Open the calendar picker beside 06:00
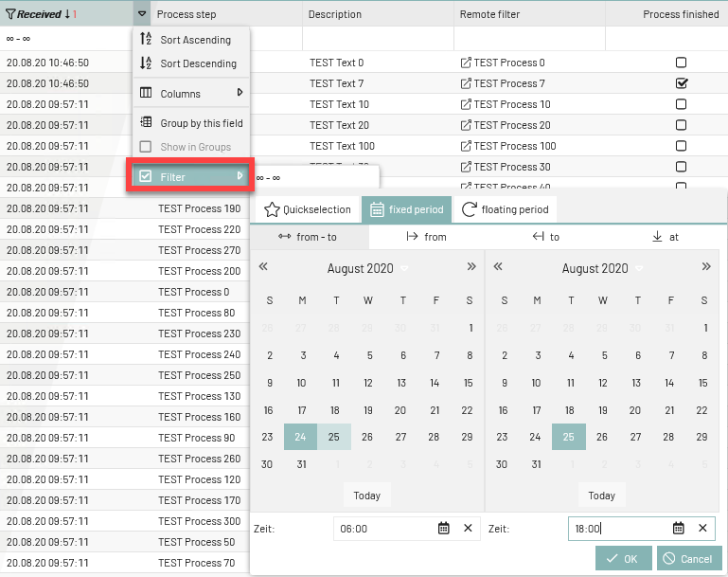Screen dimensions: 728x577 point(444,529)
